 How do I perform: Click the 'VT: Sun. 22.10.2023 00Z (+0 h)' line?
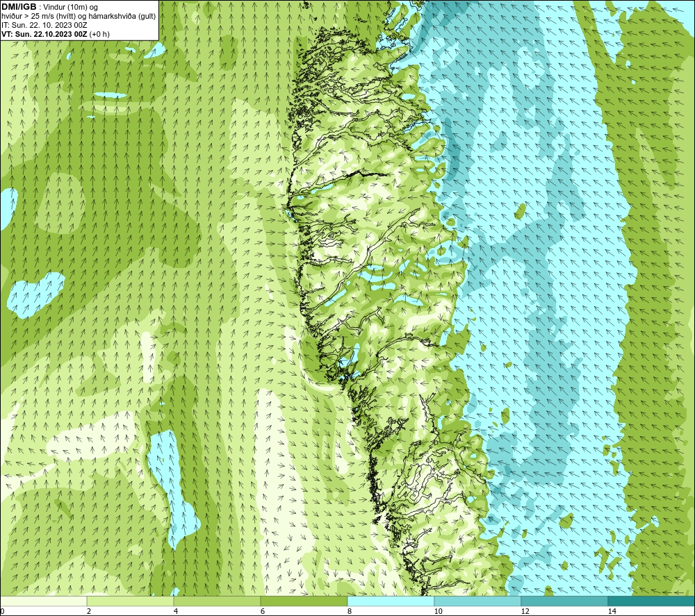click(56, 33)
